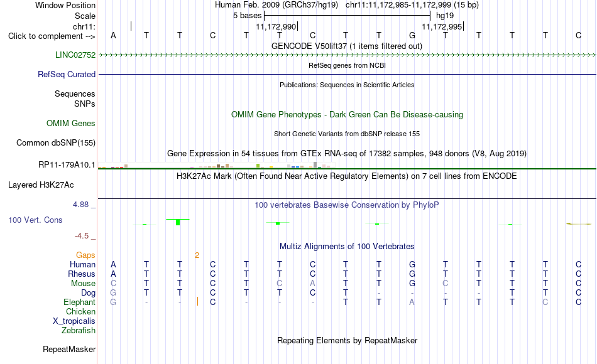
Task: Click base G in the Human alignment row
Action: (x=412, y=264)
